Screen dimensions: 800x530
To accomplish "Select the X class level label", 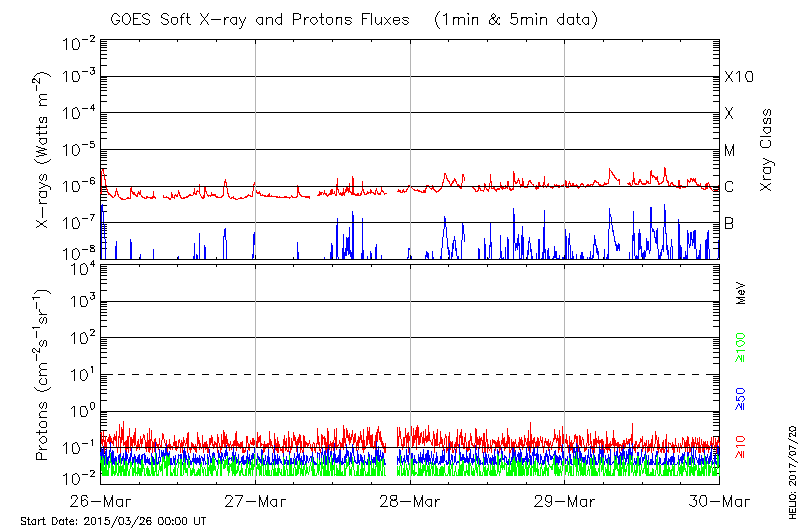I will [730, 114].
